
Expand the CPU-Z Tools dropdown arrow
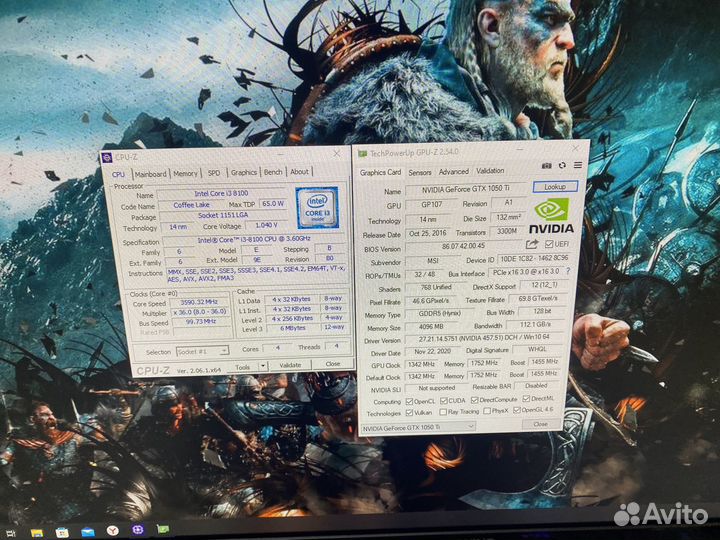(263, 366)
